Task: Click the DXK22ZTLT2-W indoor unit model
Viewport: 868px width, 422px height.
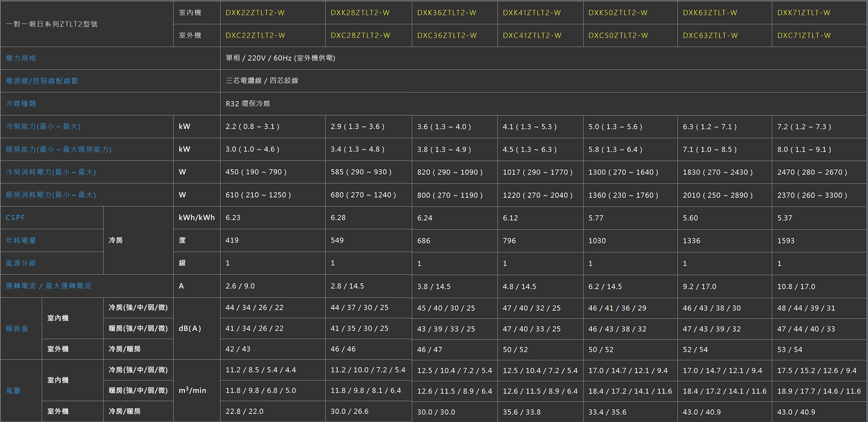Action: pyautogui.click(x=255, y=13)
